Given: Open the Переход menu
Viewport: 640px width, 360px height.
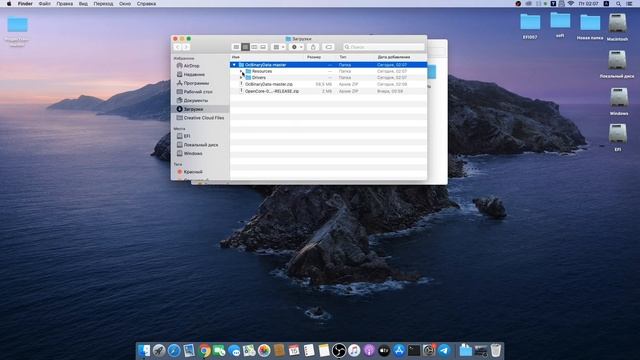Looking at the screenshot, I should click(103, 4).
